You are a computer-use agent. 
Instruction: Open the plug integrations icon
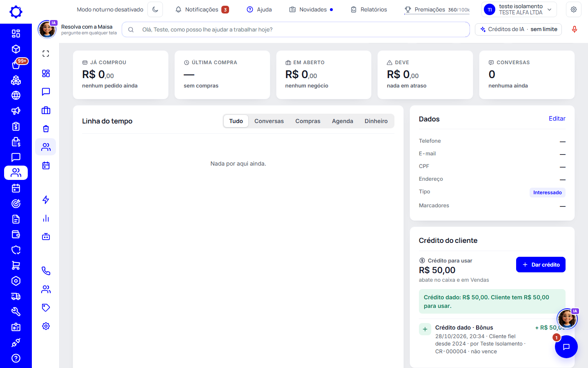16,343
